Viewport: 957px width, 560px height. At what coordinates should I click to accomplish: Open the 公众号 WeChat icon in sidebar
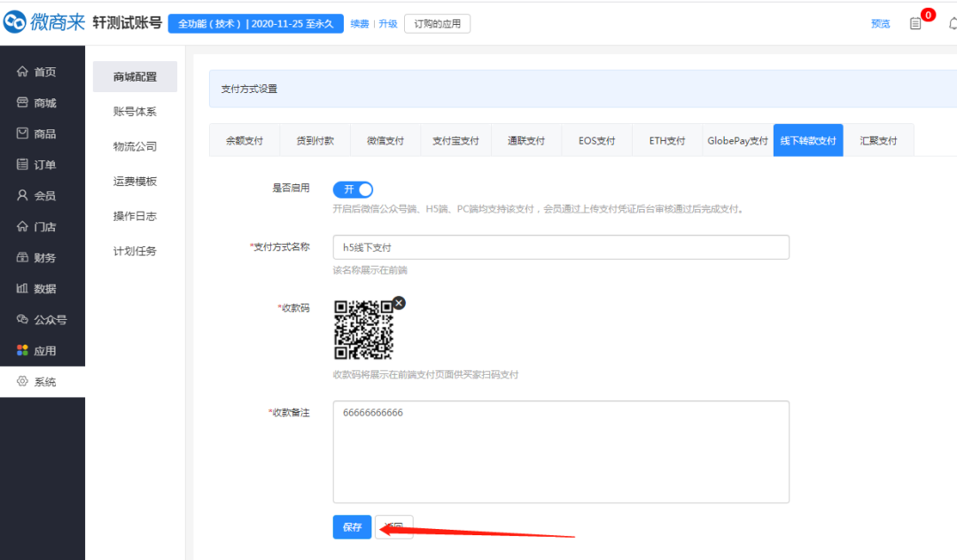[22, 319]
